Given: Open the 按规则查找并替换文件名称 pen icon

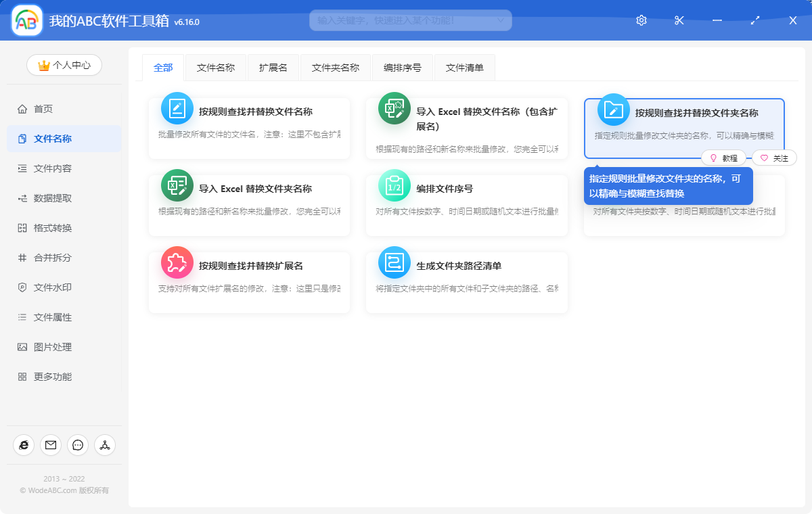Looking at the screenshot, I should [177, 107].
